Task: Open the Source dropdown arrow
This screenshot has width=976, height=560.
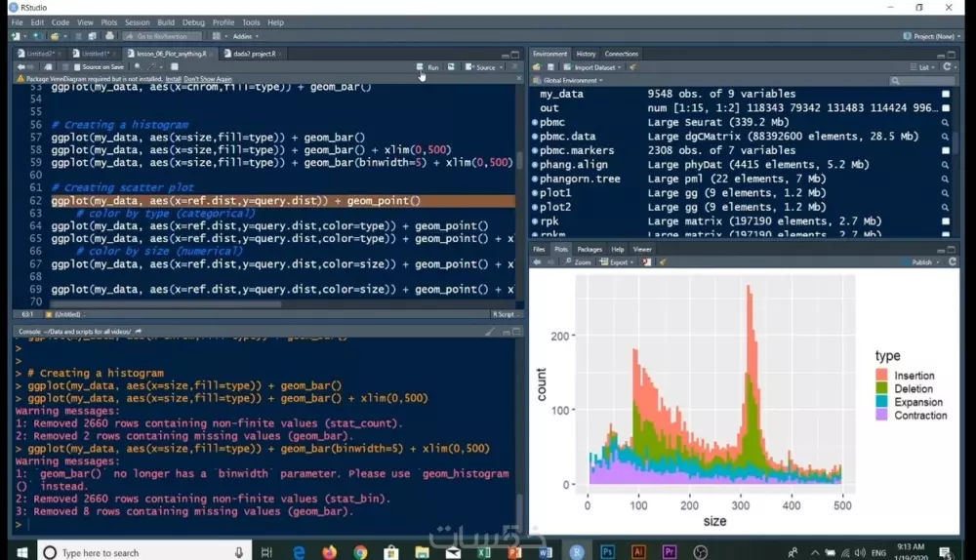Action: click(x=501, y=67)
